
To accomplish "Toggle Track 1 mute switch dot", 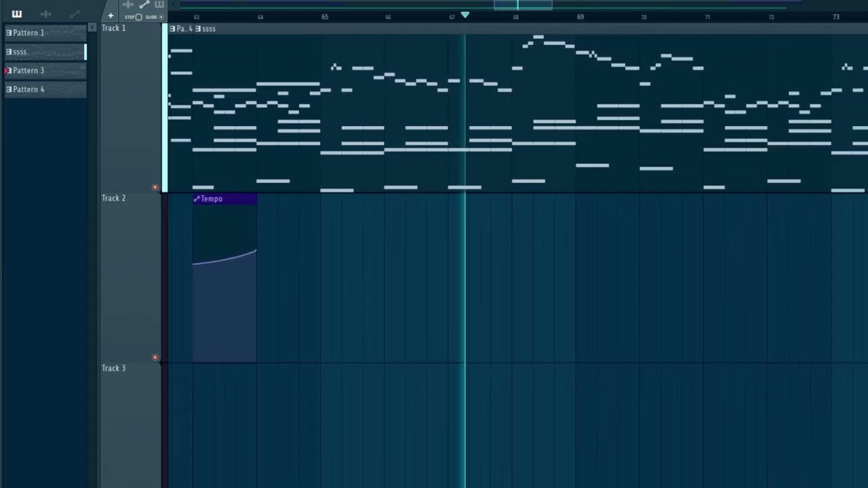I will coord(155,187).
